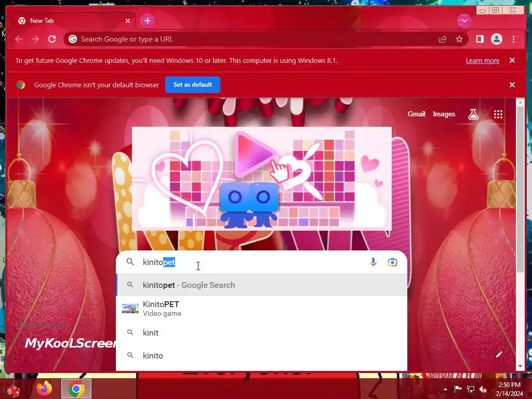The height and width of the screenshot is (399, 532).
Task: Click the Google icon in address bar
Action: point(73,39)
